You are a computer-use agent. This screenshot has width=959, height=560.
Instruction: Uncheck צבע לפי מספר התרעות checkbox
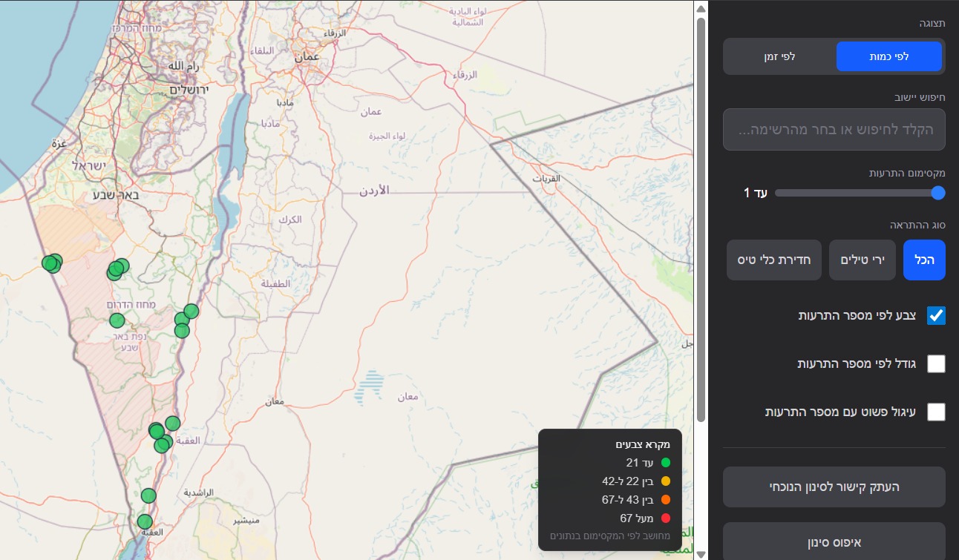click(936, 315)
